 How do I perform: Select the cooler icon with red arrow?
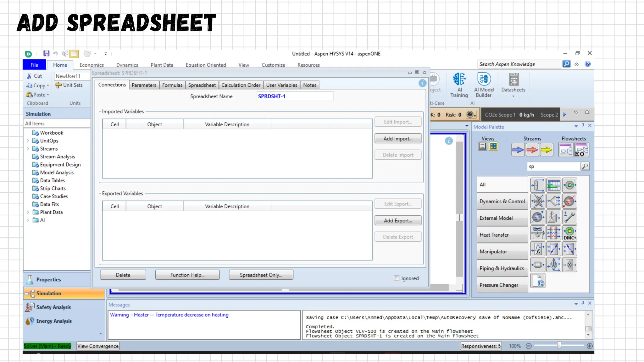point(569,201)
